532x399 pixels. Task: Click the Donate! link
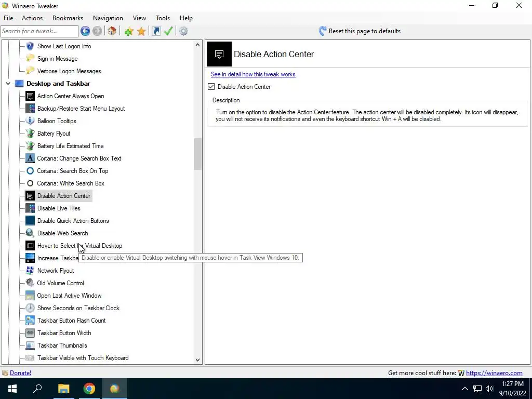(20, 373)
